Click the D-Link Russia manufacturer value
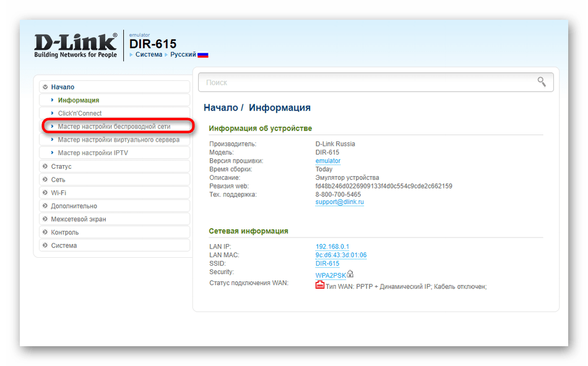588x366 pixels. coord(335,144)
